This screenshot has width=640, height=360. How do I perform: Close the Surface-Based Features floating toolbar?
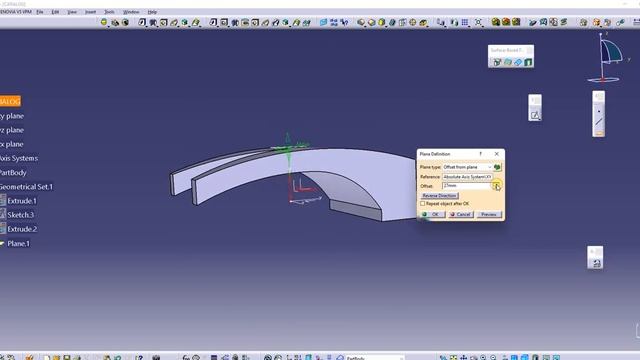(529, 50)
